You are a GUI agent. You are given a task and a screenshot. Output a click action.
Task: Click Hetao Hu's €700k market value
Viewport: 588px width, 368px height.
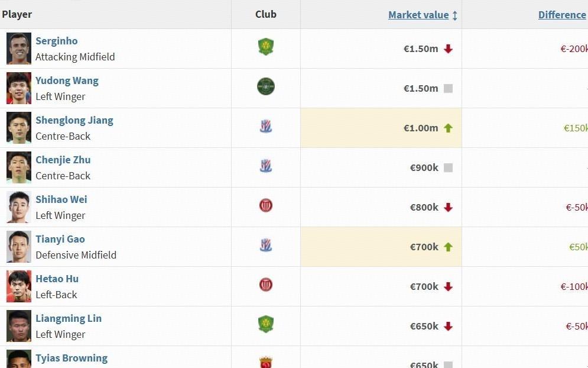424,286
